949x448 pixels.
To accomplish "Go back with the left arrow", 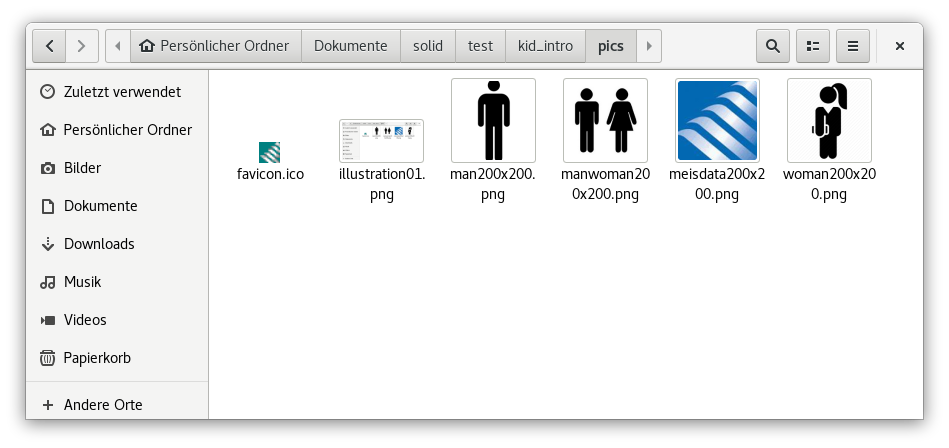I will 49,46.
